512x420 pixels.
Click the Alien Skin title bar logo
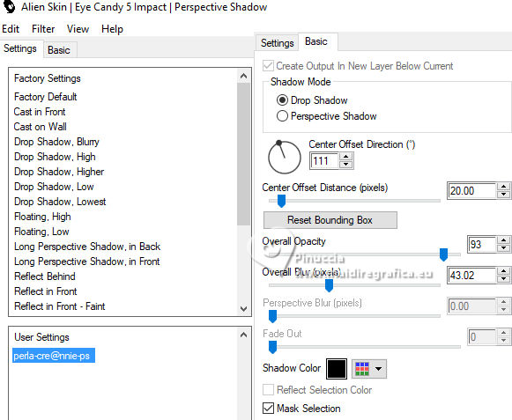pos(9,6)
